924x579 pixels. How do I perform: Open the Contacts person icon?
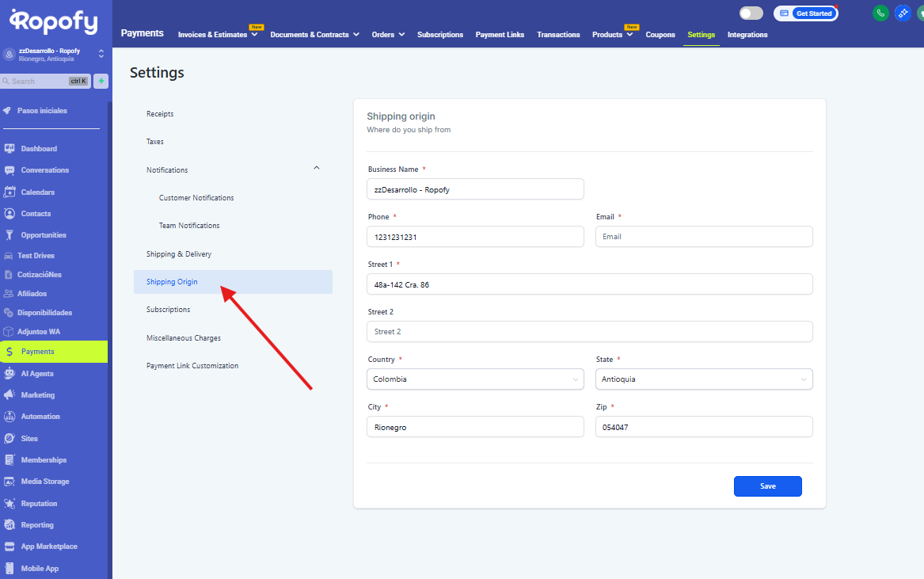pos(10,214)
